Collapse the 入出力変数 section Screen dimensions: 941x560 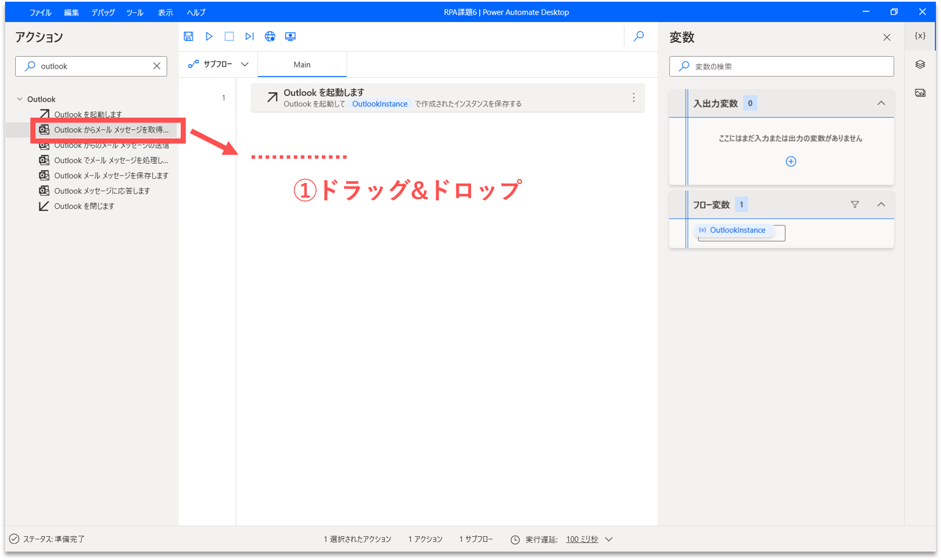pos(881,103)
